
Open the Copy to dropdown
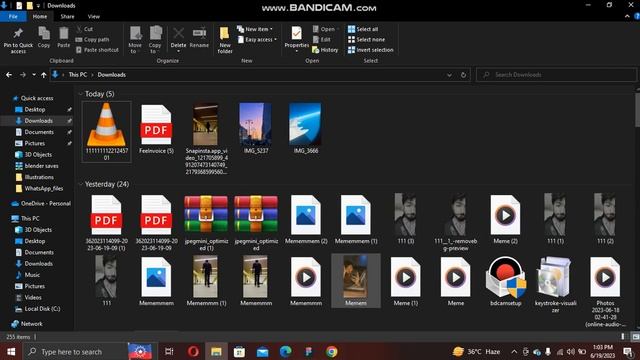(155, 40)
